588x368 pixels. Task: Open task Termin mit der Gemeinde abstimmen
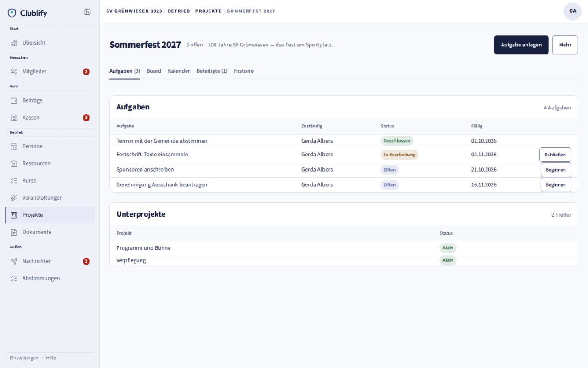coord(162,141)
